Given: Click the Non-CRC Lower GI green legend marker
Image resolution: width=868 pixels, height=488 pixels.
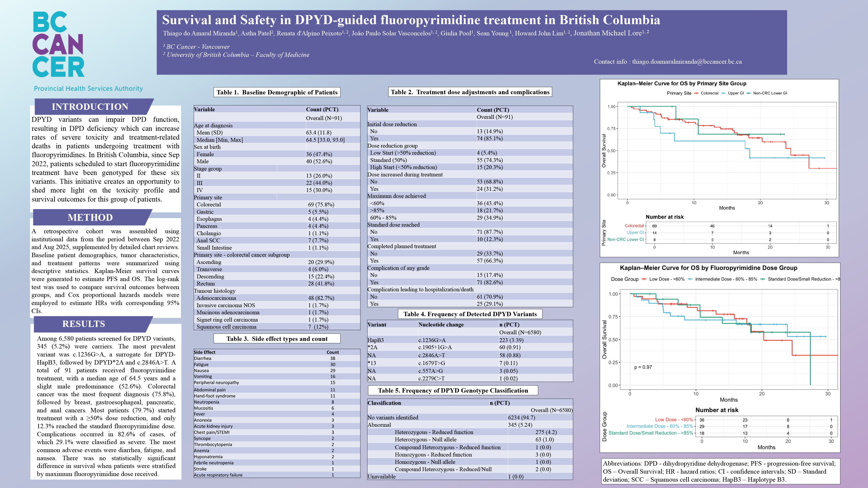Looking at the screenshot, I should coord(749,93).
